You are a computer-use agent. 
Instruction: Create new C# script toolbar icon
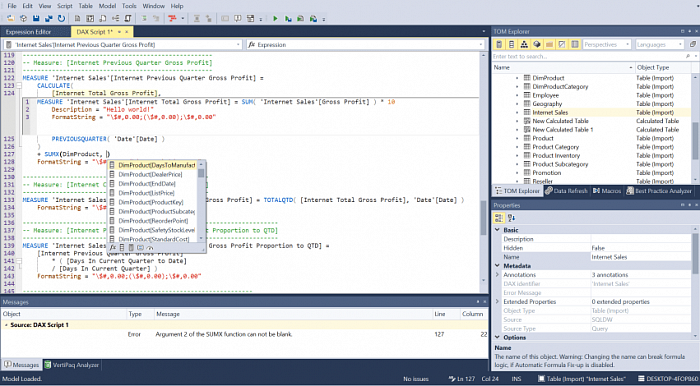click(x=128, y=19)
